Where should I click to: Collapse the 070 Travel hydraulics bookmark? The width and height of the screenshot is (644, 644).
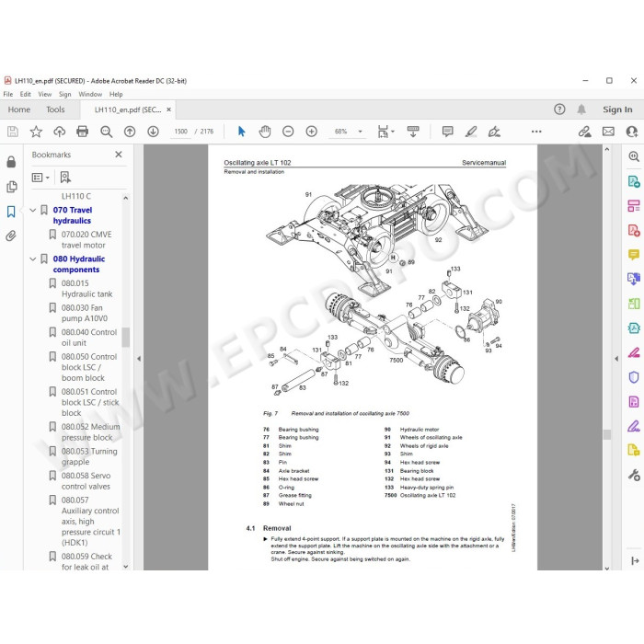coord(33,211)
